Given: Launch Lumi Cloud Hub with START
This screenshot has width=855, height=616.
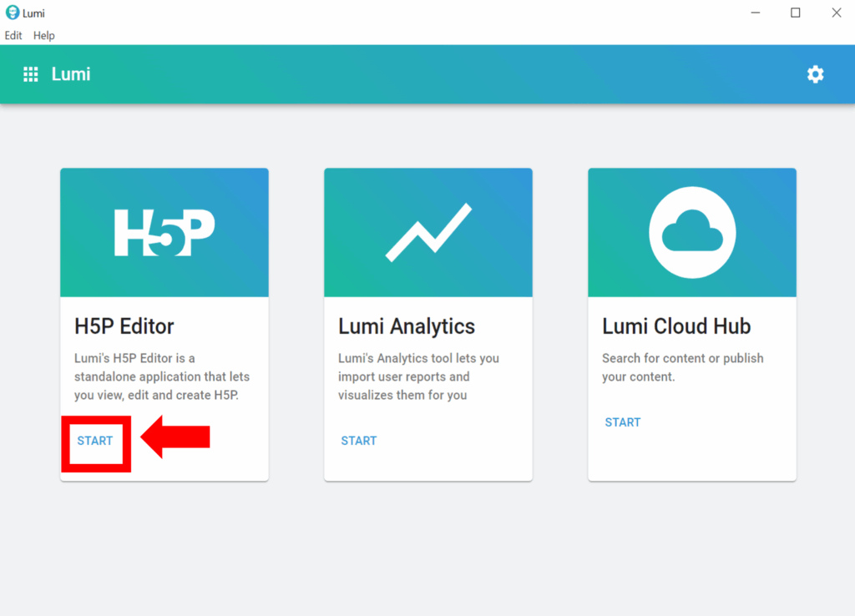Looking at the screenshot, I should click(623, 422).
